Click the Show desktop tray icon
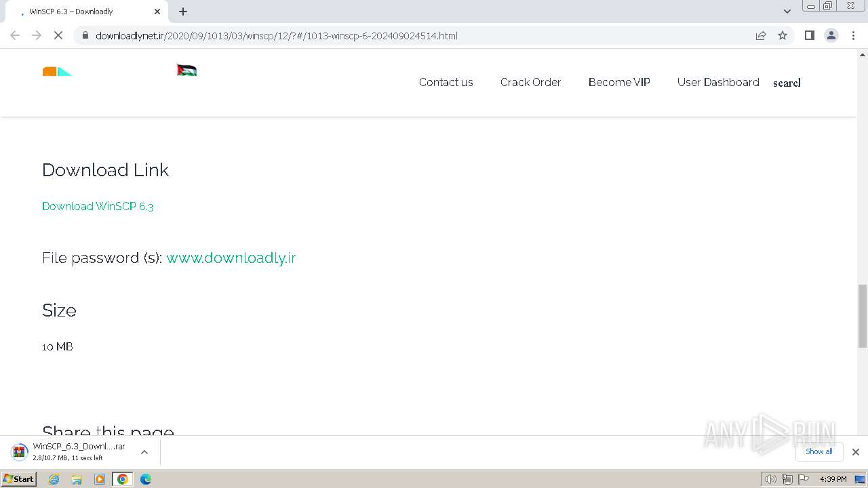 click(860, 479)
